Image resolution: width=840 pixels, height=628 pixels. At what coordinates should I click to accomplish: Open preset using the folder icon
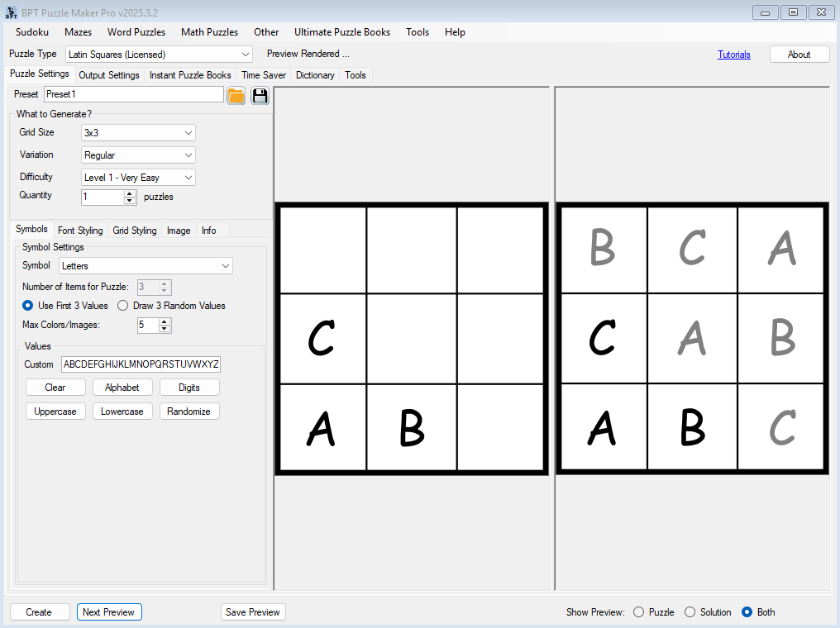[236, 95]
